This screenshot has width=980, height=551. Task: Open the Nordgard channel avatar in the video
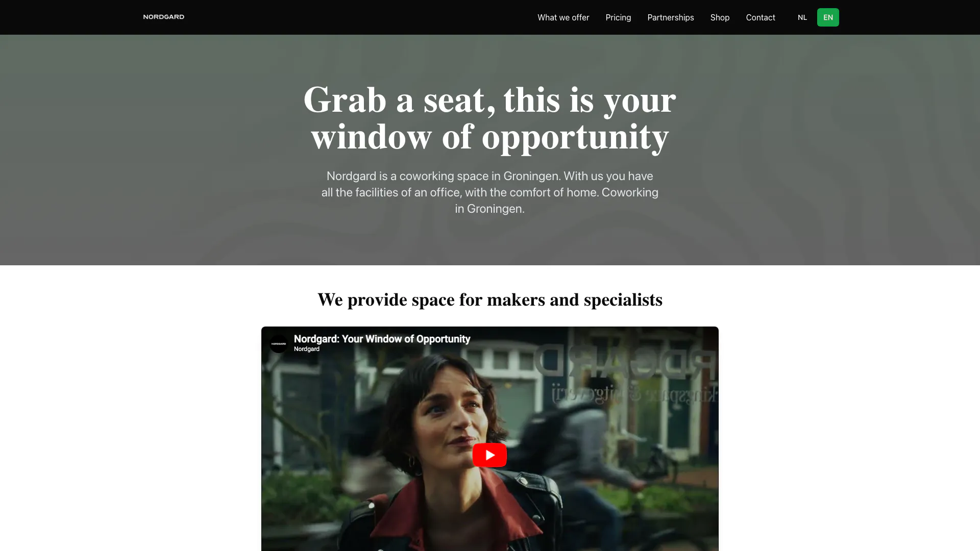pyautogui.click(x=279, y=344)
